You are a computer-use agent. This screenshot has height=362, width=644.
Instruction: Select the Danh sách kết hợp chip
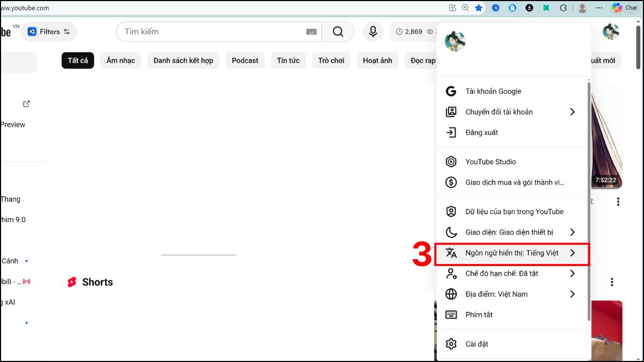(183, 61)
